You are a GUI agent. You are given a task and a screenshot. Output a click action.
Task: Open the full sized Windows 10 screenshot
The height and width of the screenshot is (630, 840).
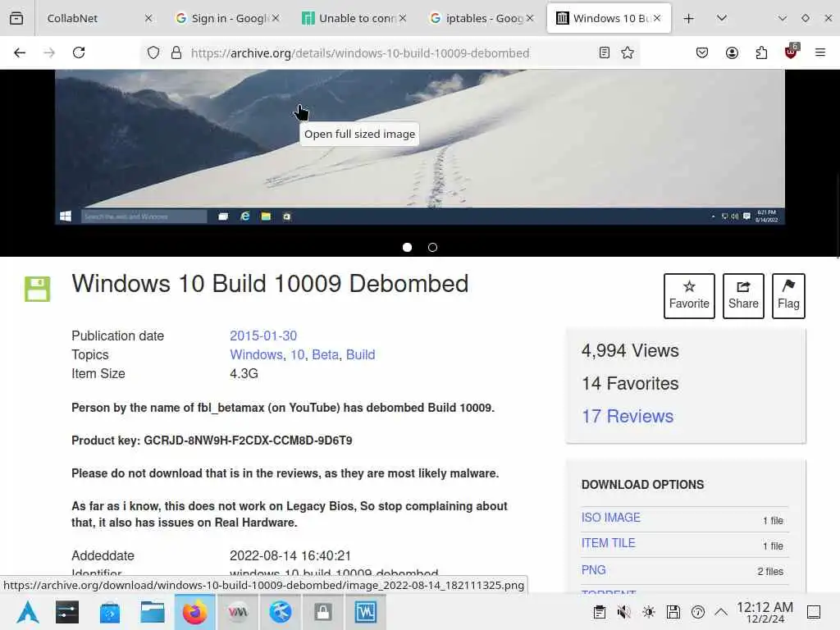pyautogui.click(x=419, y=147)
